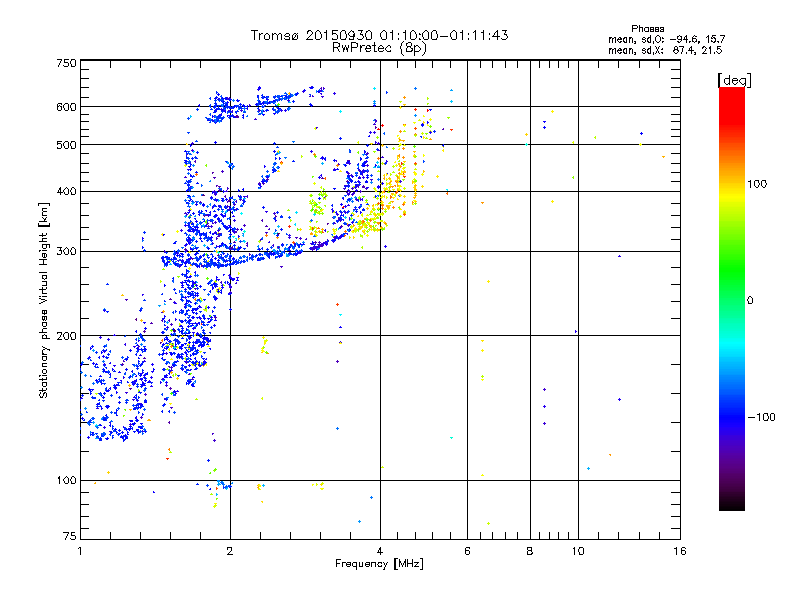Viewport: 800px width, 600px height.
Task: Click the colorbar label '0'
Action: pos(750,301)
